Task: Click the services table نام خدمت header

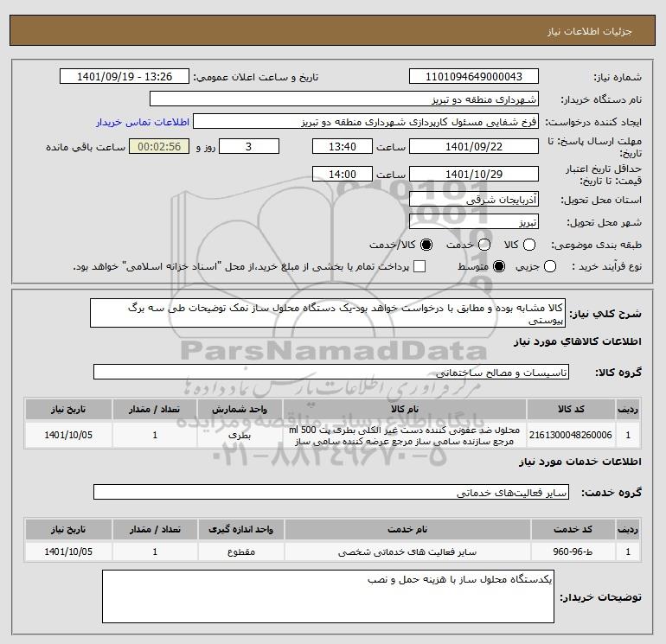Action: tap(407, 529)
